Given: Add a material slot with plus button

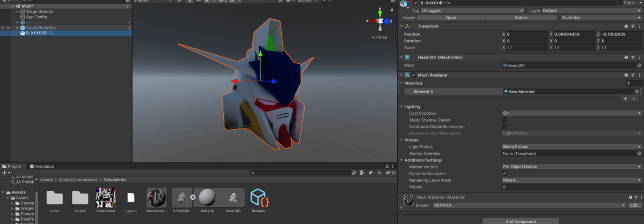Looking at the screenshot, I should click(625, 99).
